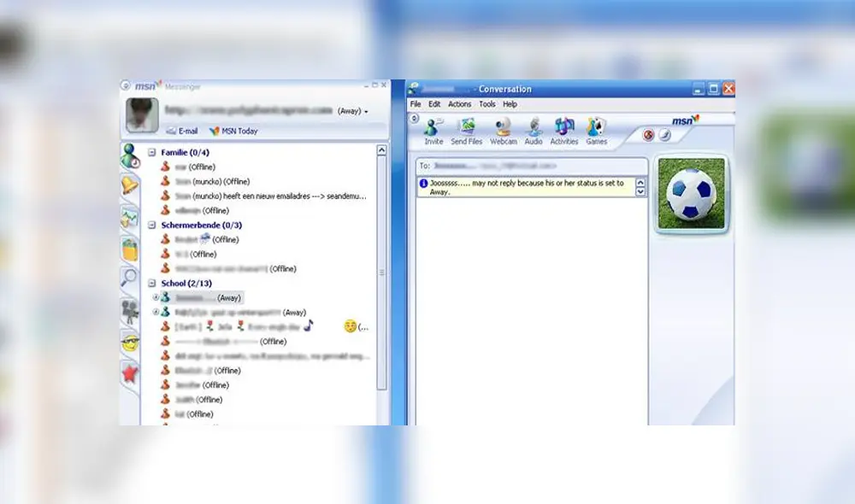Image resolution: width=855 pixels, height=504 pixels.
Task: Open the Tools menu
Action: pyautogui.click(x=486, y=103)
